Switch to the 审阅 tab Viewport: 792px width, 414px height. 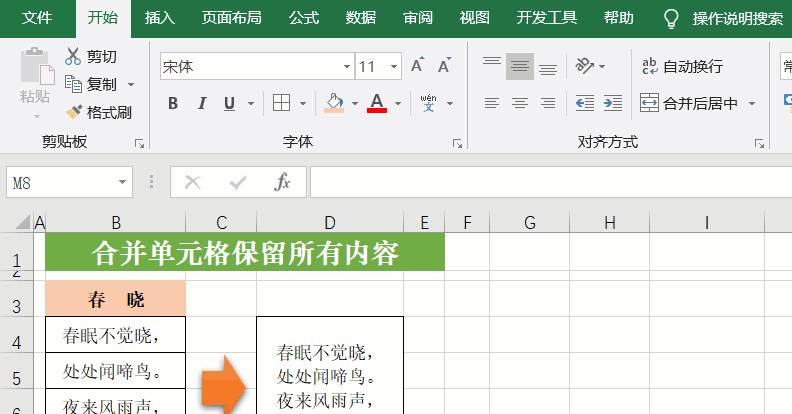tap(418, 18)
